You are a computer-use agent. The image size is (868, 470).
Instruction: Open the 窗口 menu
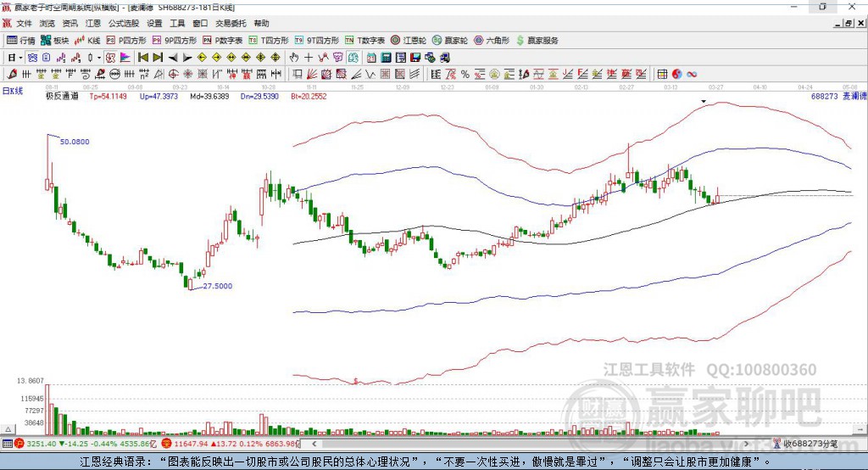[x=200, y=23]
